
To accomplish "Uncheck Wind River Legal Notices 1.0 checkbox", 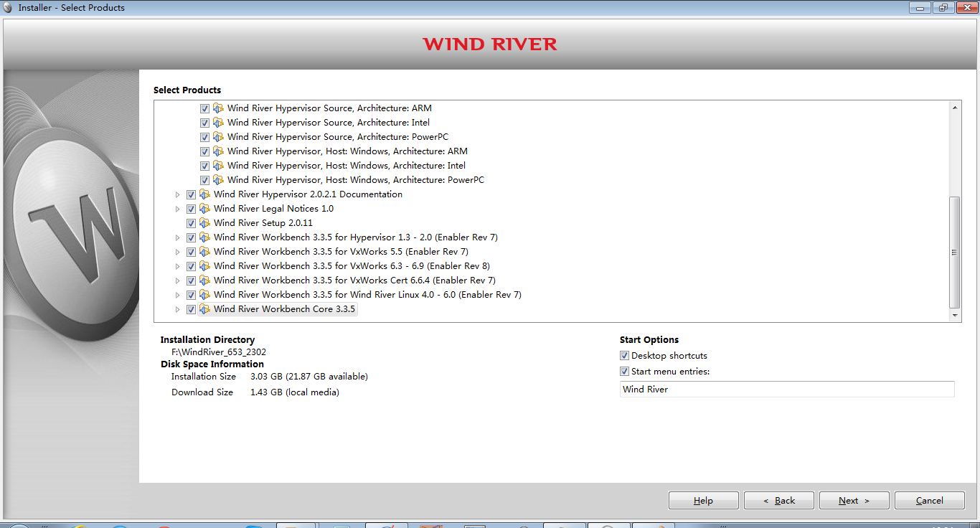I will coord(191,209).
